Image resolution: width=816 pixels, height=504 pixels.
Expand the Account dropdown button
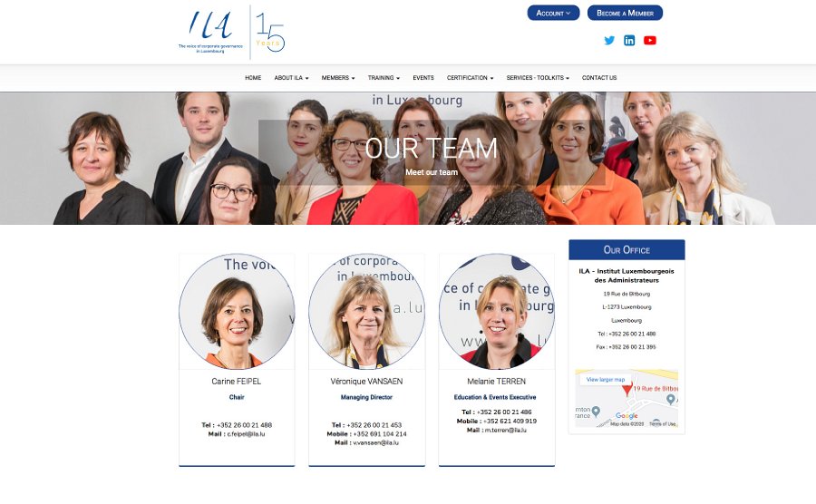(x=553, y=13)
